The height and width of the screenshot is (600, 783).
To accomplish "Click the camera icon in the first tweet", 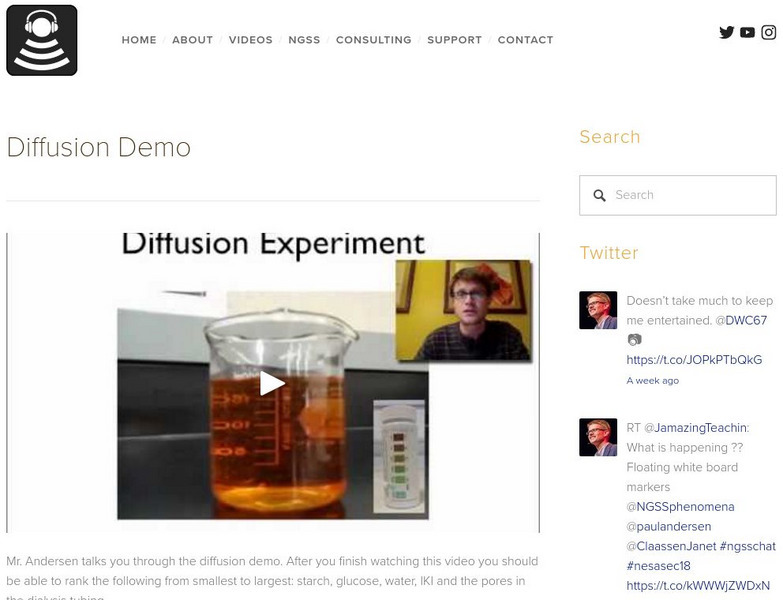I will 634,340.
